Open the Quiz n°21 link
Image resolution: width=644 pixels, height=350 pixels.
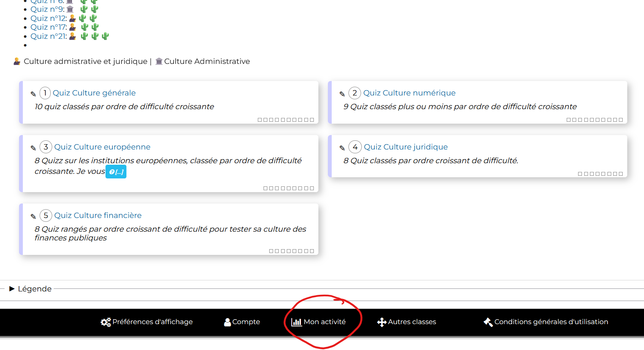point(48,36)
